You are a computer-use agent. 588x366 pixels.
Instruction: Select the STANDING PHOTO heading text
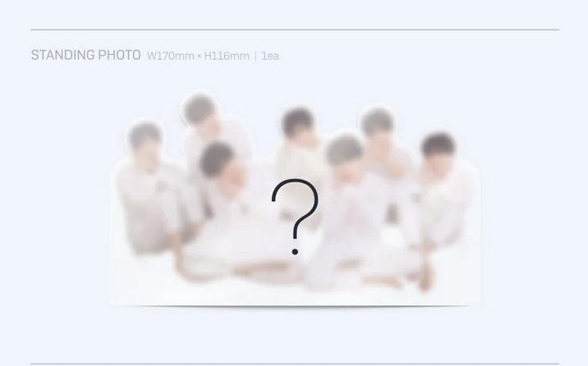(86, 55)
